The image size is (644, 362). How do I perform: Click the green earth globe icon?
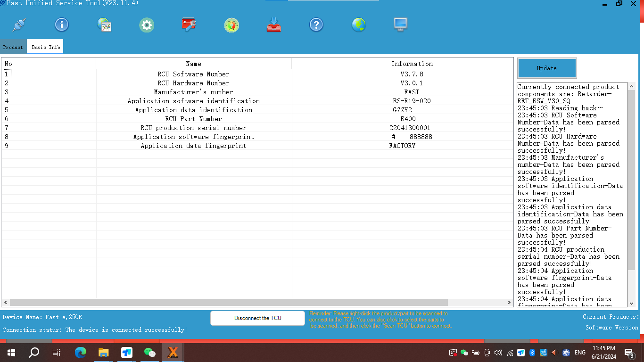[x=359, y=25]
